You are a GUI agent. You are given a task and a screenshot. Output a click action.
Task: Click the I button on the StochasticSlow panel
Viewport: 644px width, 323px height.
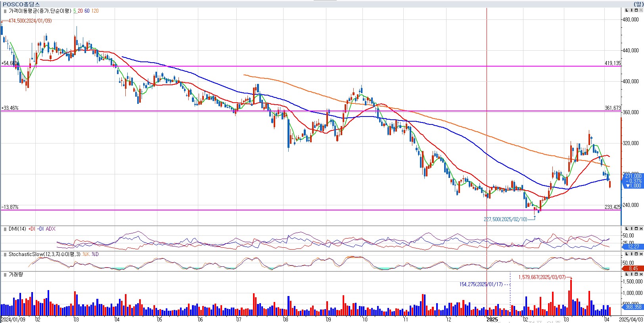631,254
